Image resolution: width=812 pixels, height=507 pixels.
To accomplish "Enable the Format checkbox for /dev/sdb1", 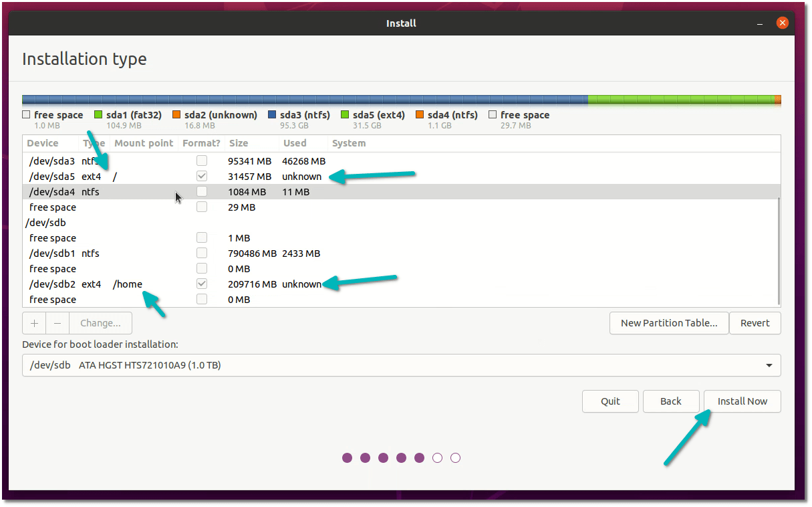I will (202, 253).
